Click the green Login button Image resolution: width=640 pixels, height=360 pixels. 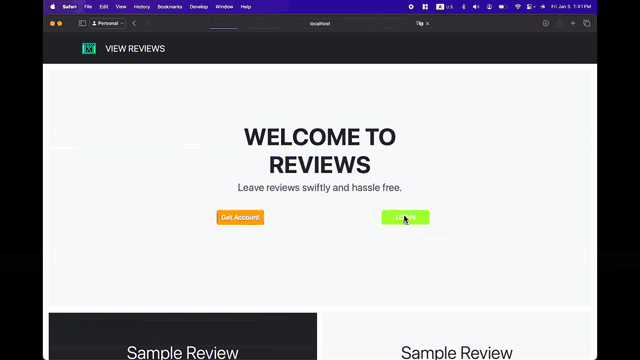[x=405, y=217]
